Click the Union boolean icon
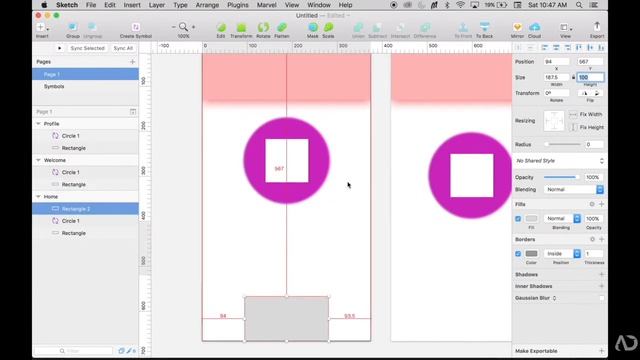Viewport: 640px width, 360px height. coord(358,27)
